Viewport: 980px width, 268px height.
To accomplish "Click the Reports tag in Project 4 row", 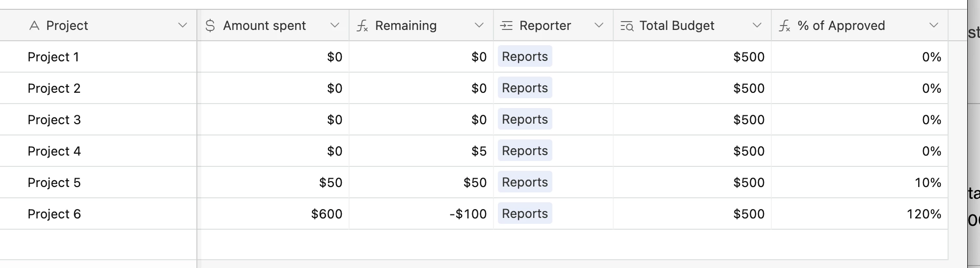I will pyautogui.click(x=524, y=151).
